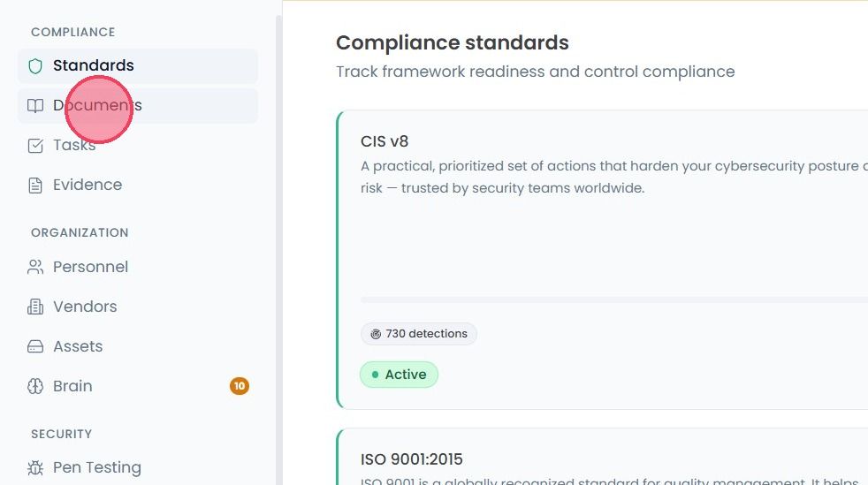Open the Tasks section

pos(137,146)
